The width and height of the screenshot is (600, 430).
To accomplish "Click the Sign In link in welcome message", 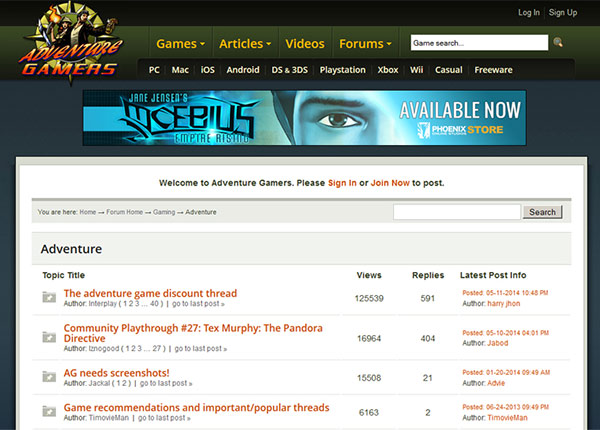I will click(342, 183).
